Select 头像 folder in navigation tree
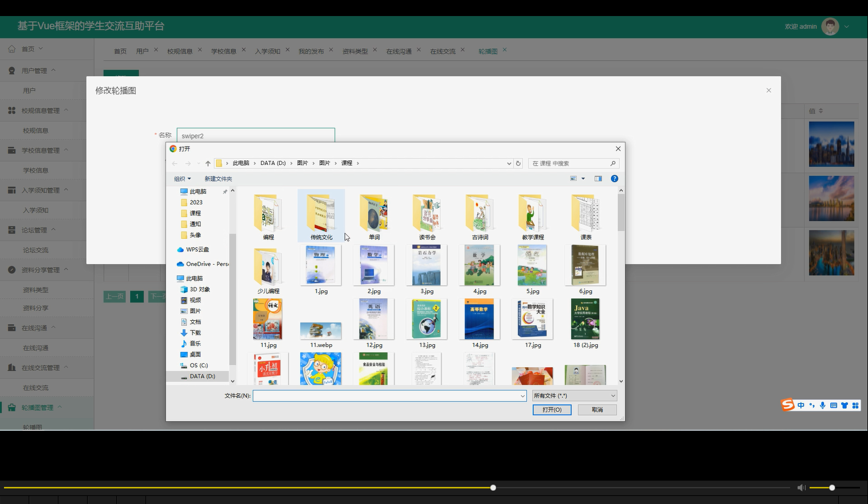This screenshot has height=504, width=868. click(195, 235)
